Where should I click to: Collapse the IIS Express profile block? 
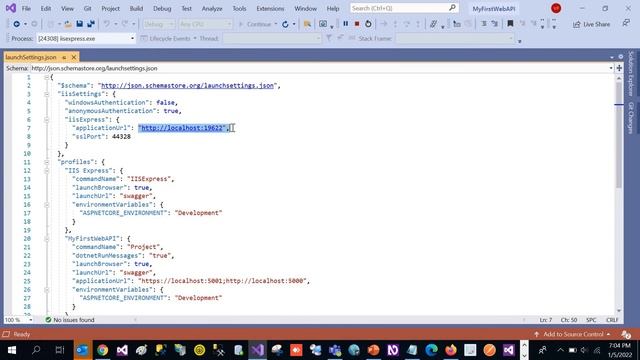47,171
